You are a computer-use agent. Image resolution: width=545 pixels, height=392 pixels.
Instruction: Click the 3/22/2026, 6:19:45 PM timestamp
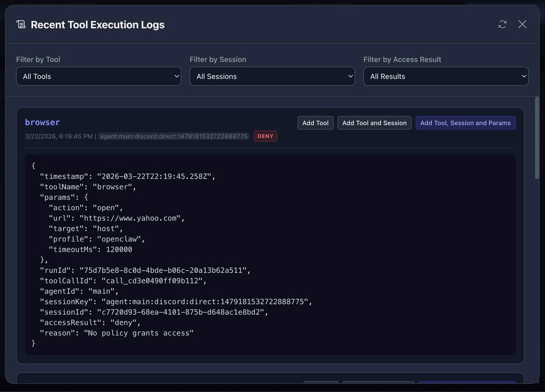59,136
